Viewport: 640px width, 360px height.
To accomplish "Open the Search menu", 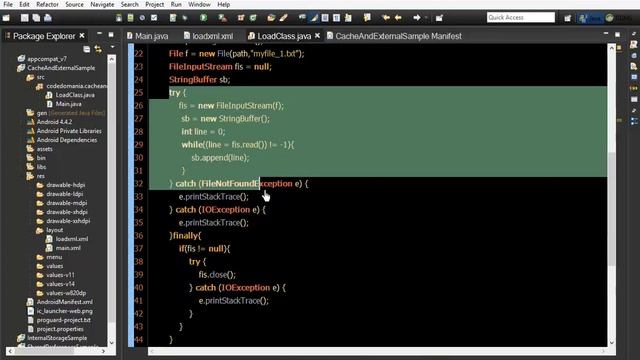I will point(129,4).
